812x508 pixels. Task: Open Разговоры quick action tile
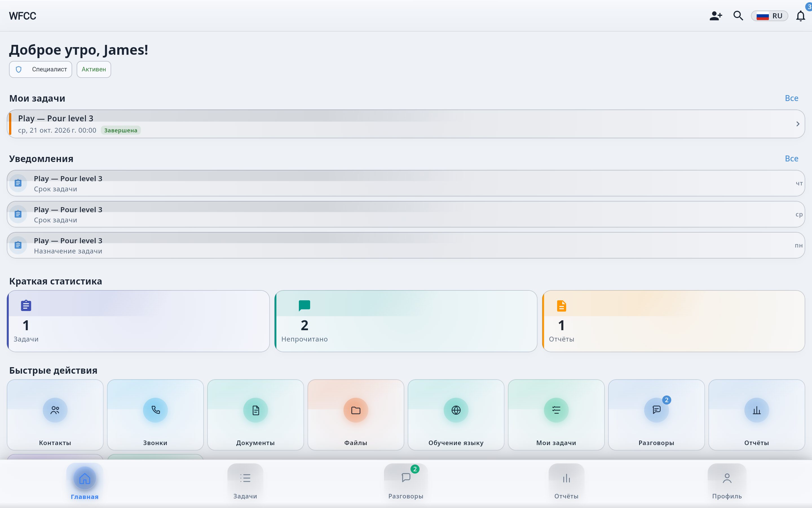pyautogui.click(x=656, y=415)
